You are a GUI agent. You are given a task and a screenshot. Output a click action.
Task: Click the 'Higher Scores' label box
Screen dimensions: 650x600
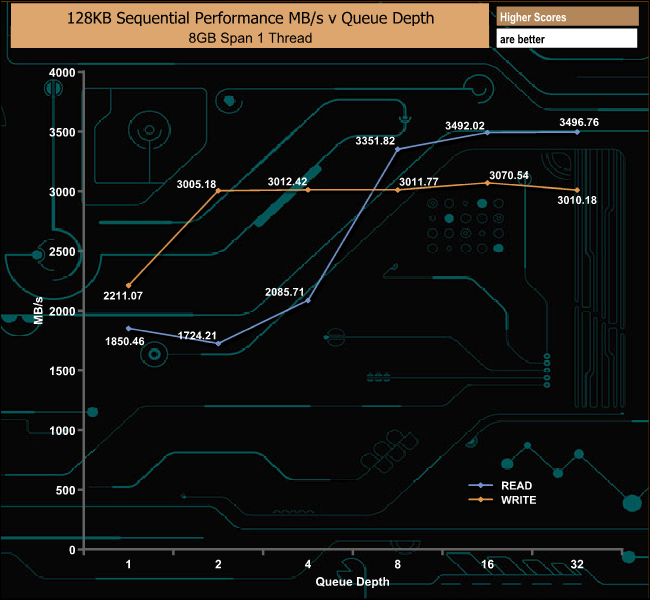coord(567,17)
